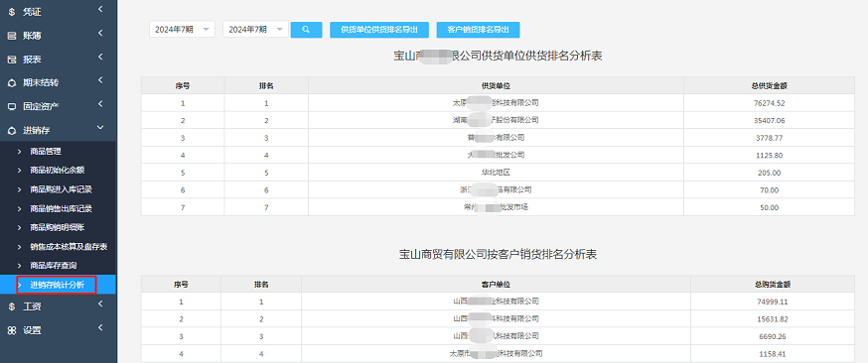Click supplier amount 50.00 cell
The height and width of the screenshot is (363, 868).
770,207
